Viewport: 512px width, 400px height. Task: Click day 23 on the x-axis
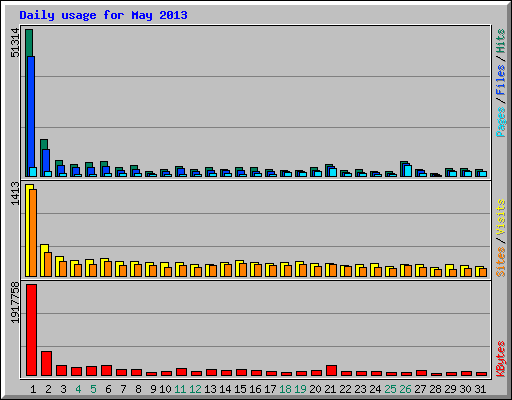(360, 389)
